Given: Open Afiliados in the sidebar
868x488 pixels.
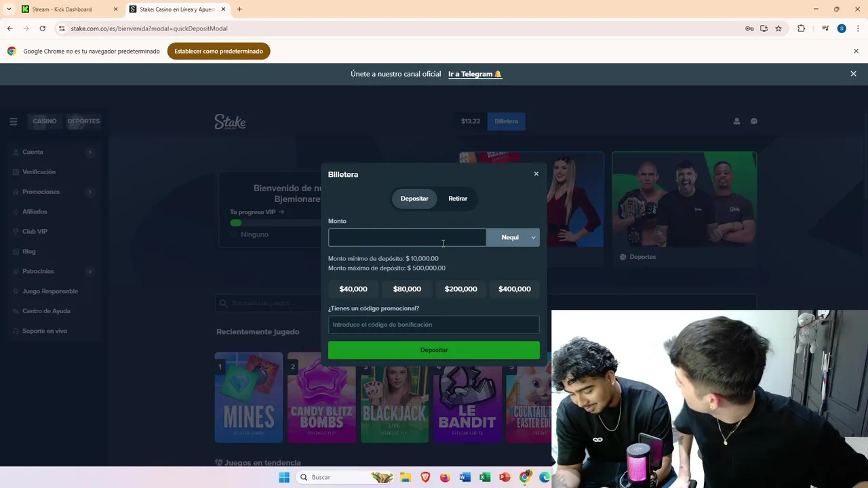Looking at the screenshot, I should coord(35,211).
